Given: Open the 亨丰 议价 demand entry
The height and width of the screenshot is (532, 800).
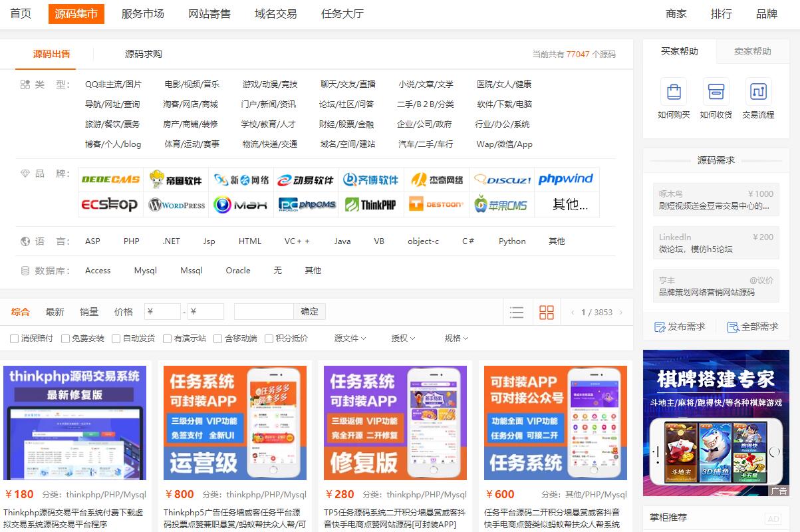Looking at the screenshot, I should tap(716, 286).
